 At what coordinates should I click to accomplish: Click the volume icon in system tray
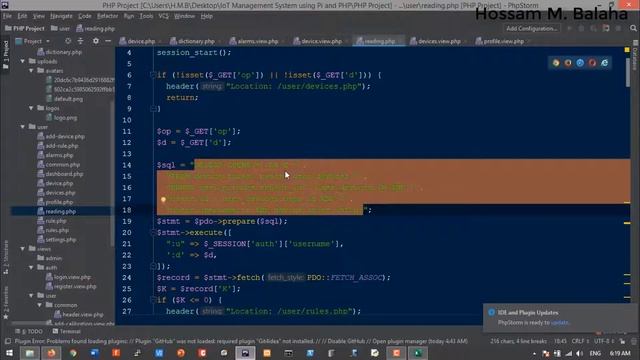click(579, 353)
